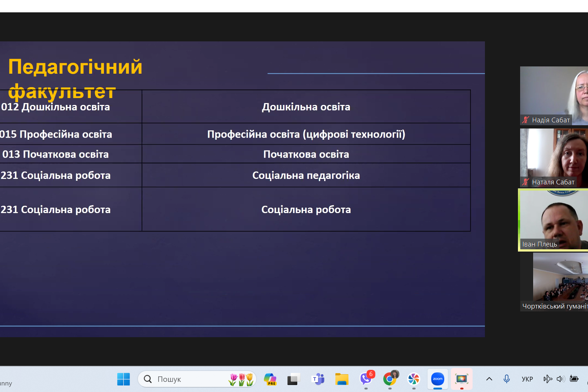The height and width of the screenshot is (392, 588).
Task: Open the Windows Start menu
Action: (123, 379)
